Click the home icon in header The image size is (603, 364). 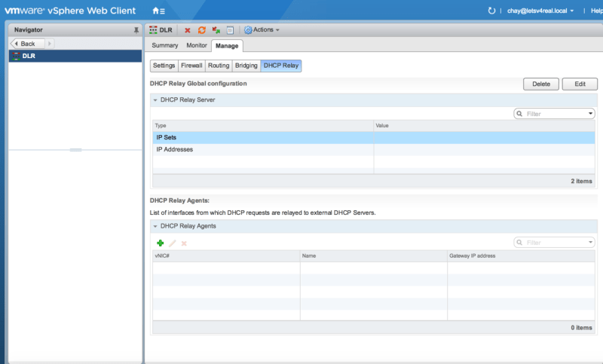click(x=158, y=11)
